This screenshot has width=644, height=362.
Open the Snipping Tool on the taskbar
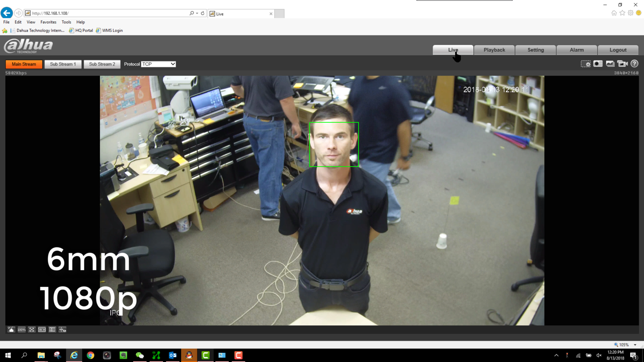tap(58, 355)
